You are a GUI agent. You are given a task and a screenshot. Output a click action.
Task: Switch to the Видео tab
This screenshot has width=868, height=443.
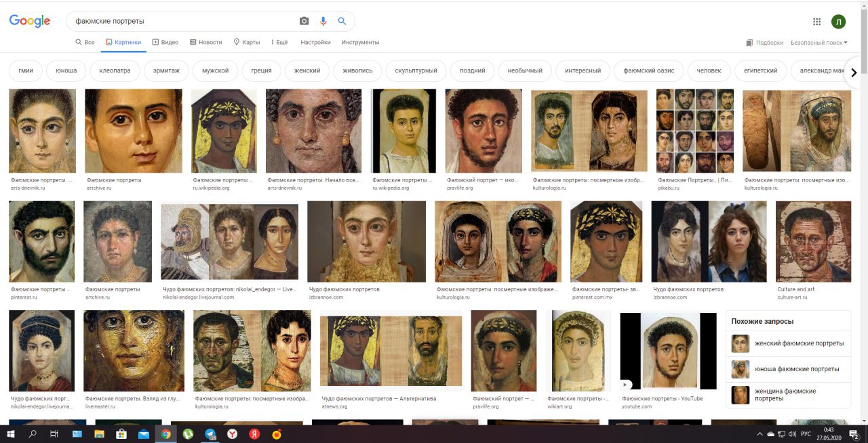point(165,42)
